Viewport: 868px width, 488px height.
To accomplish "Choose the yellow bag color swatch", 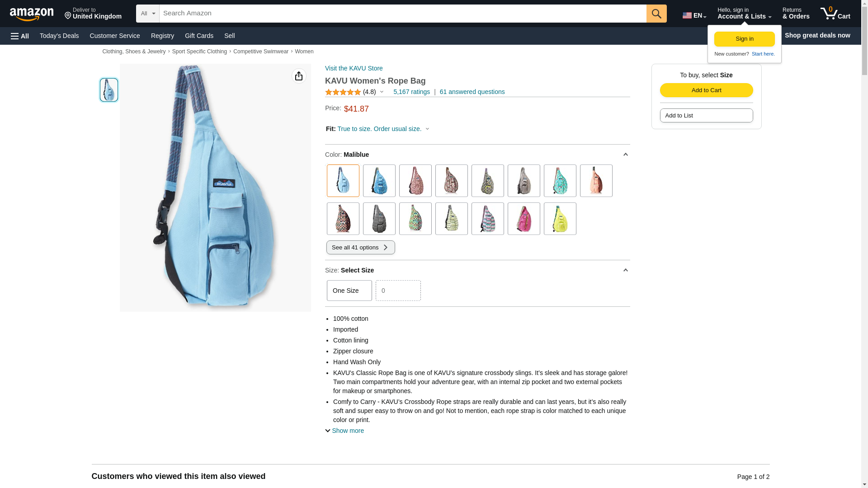I will pos(560,219).
